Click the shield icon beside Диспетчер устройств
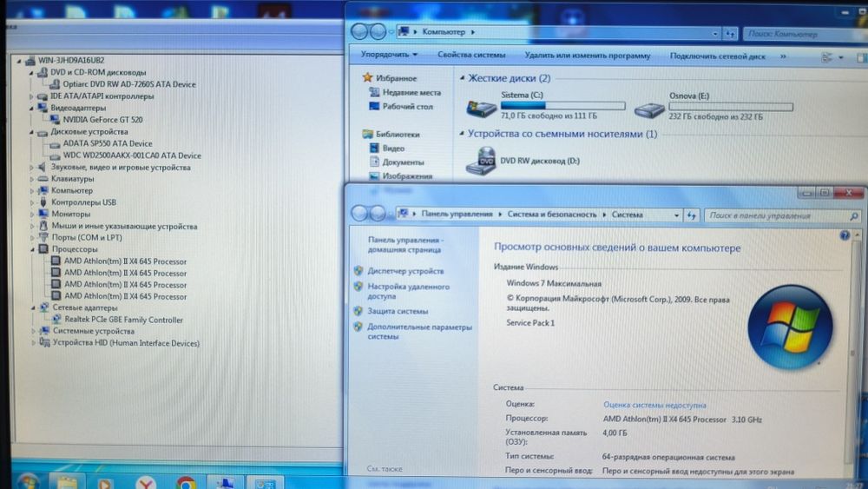The image size is (868, 489). tap(358, 271)
